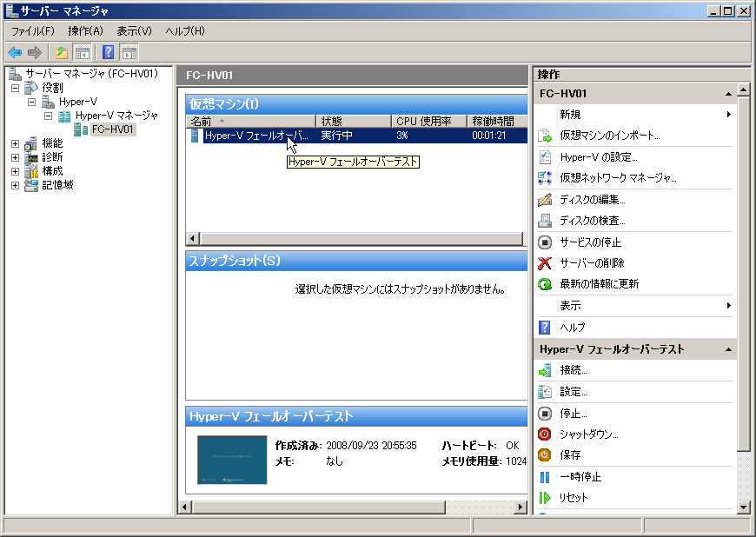Click the 実行中 status cell
The height and width of the screenshot is (537, 756).
click(336, 136)
